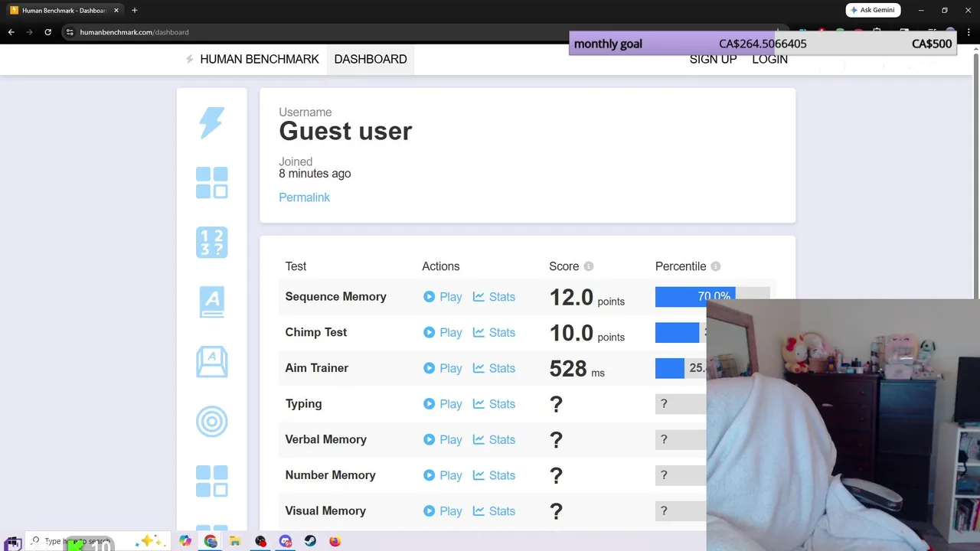Open Chrome three-dot menu
The image size is (980, 551).
click(969, 32)
